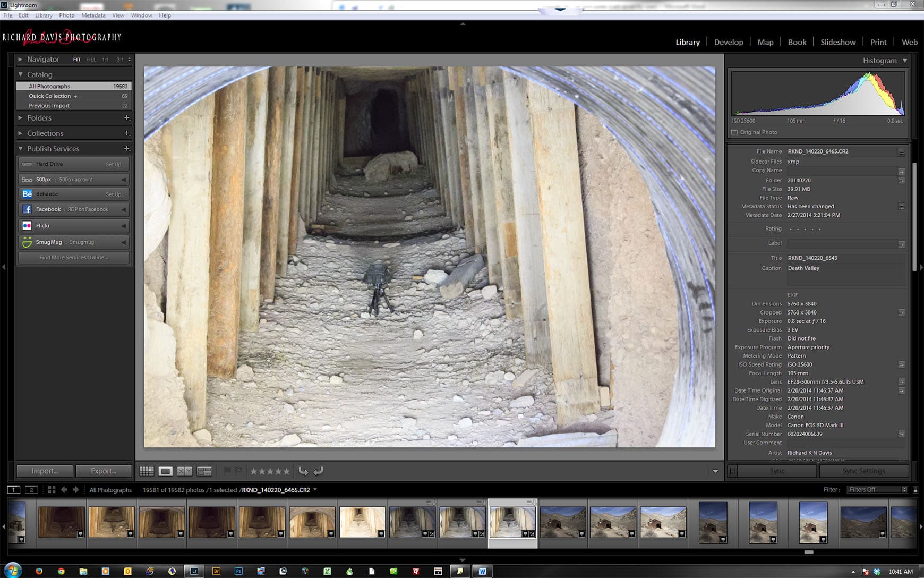This screenshot has width=924, height=578.
Task: Click Flickr publish service icon
Action: click(27, 226)
